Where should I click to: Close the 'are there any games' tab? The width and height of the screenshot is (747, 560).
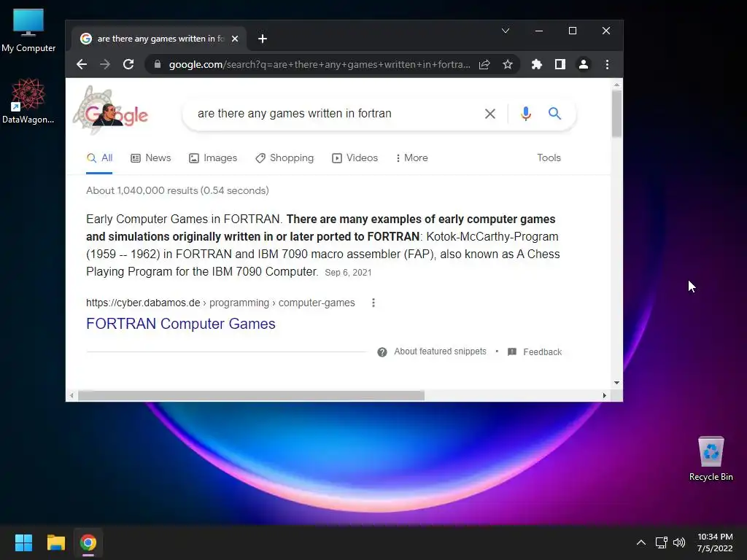click(235, 39)
